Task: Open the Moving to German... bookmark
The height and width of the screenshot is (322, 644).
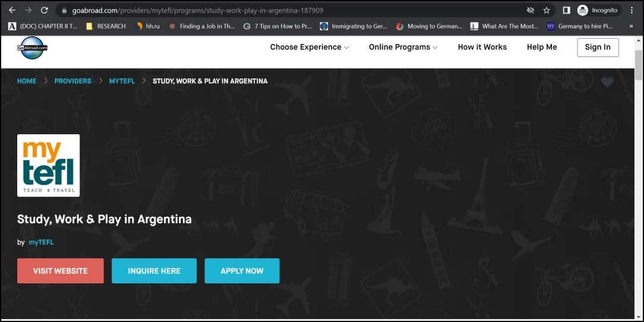Action: (429, 26)
